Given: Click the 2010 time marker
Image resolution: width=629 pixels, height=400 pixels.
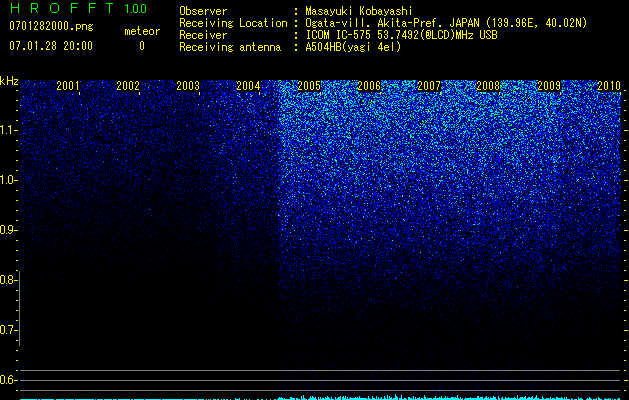Looking at the screenshot, I should click(609, 85).
